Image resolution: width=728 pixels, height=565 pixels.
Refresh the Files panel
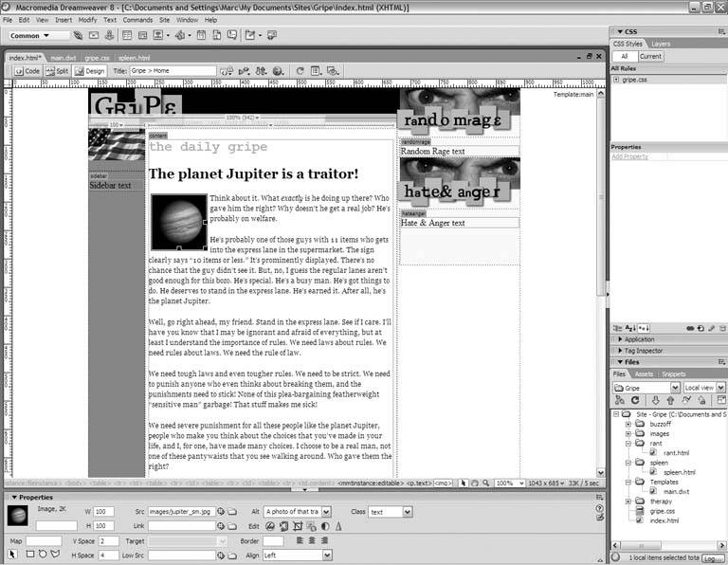pos(635,400)
